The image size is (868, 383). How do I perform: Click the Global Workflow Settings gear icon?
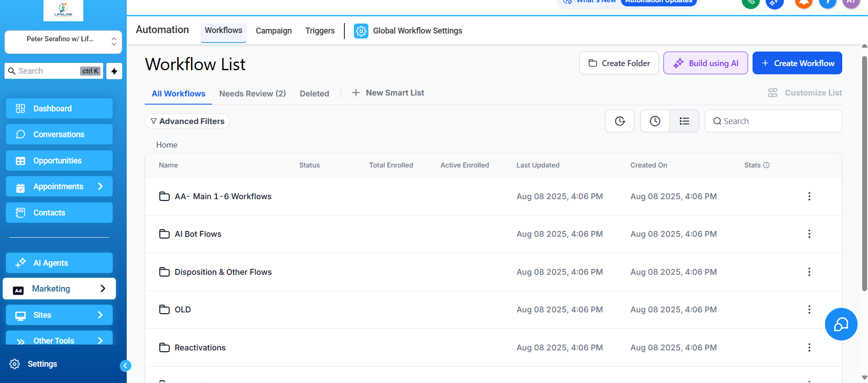pos(361,31)
